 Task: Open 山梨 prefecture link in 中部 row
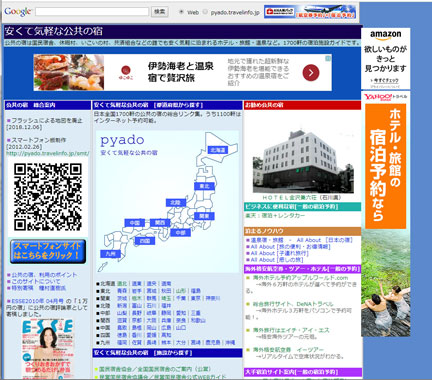122,313
